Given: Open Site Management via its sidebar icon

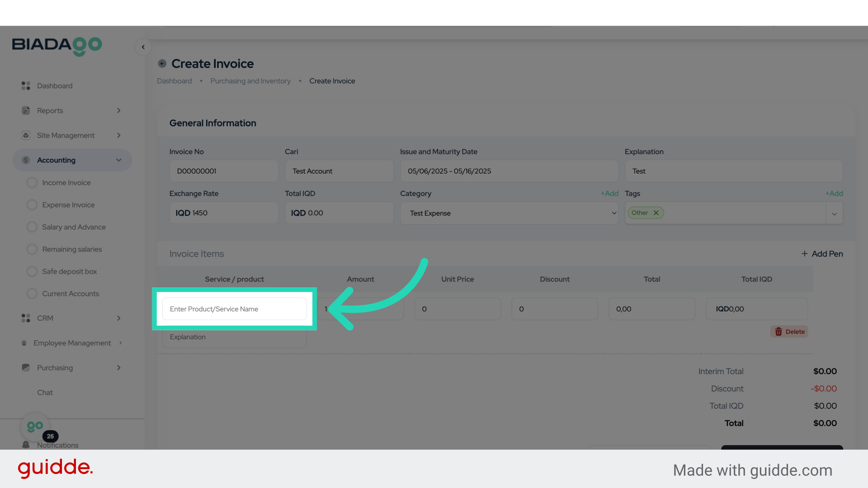Looking at the screenshot, I should 25,135.
